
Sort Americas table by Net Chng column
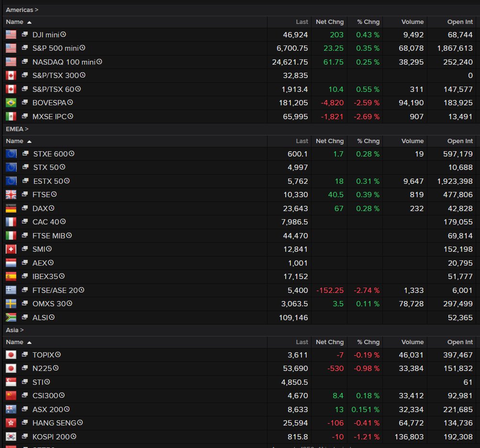(330, 22)
